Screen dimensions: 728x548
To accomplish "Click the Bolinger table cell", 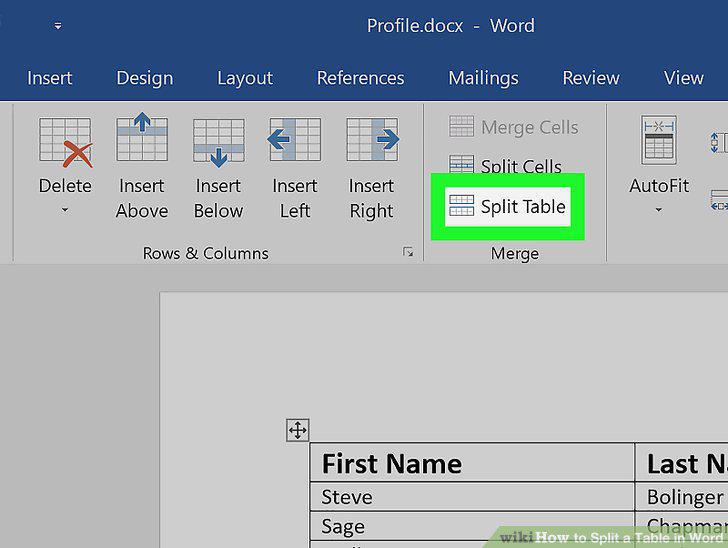I will 682,496.
